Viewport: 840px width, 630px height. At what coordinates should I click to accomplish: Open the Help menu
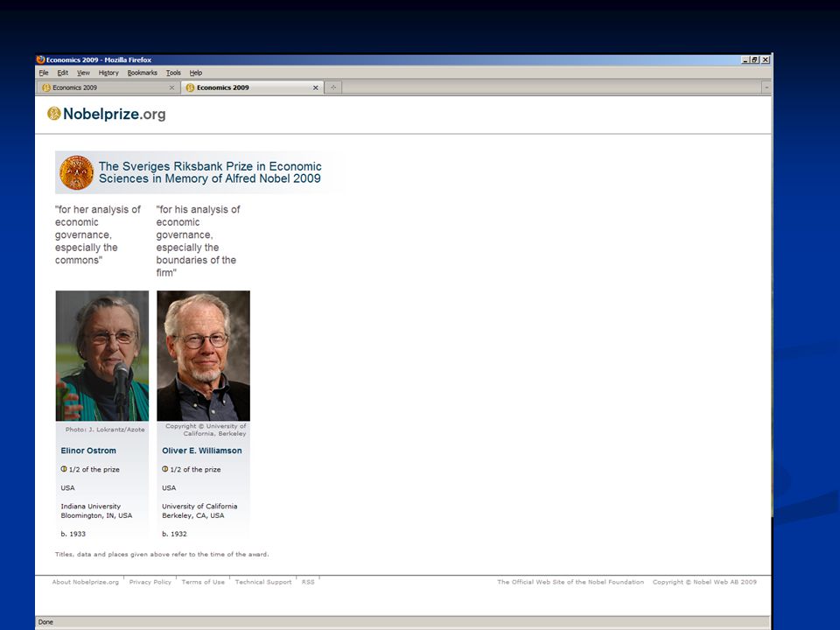point(195,73)
